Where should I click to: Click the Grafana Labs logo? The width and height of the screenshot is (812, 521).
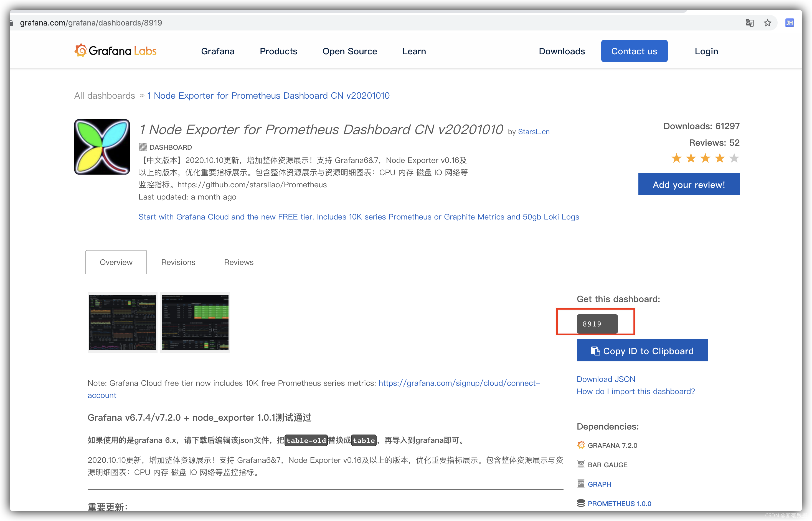pos(115,51)
